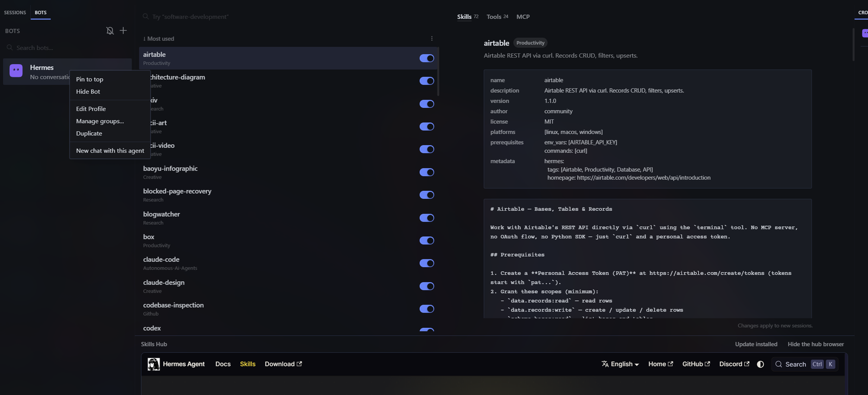Select the BOTS tab
The height and width of the screenshot is (395, 868).
point(41,12)
